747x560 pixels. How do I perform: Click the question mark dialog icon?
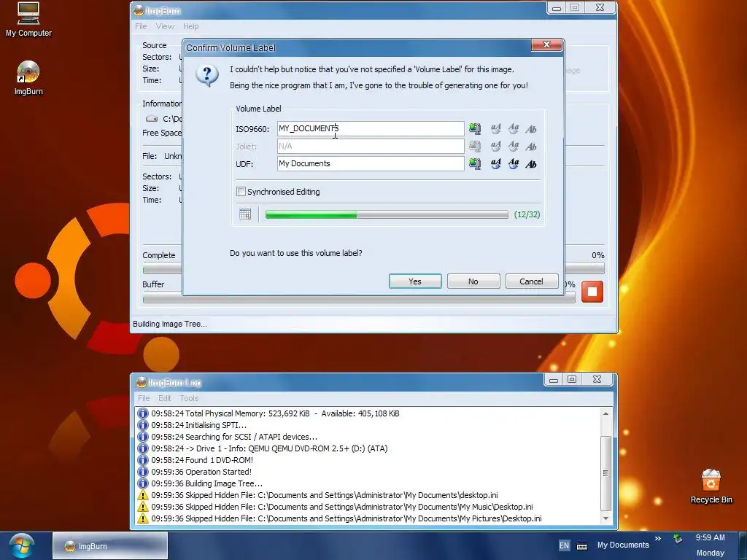point(207,76)
